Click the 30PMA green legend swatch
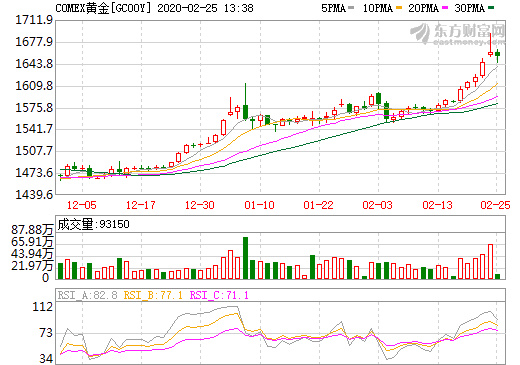The height and width of the screenshot is (365, 520). pyautogui.click(x=491, y=7)
